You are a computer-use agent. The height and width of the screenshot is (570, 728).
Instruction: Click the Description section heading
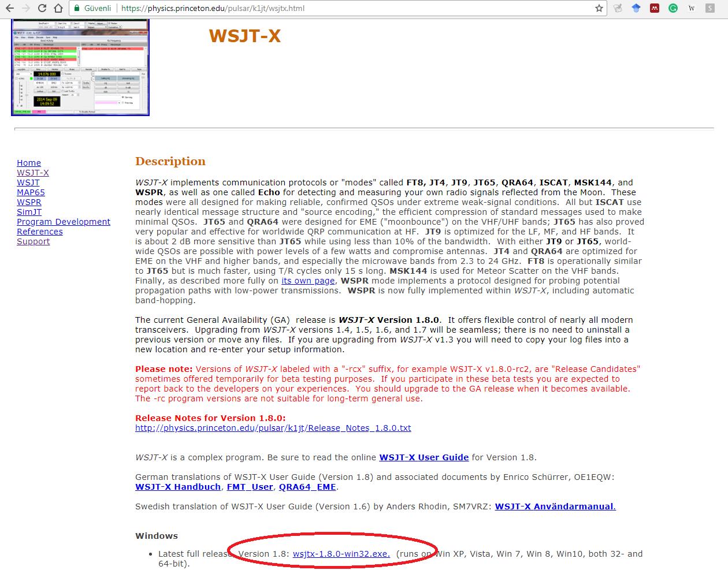pos(170,161)
